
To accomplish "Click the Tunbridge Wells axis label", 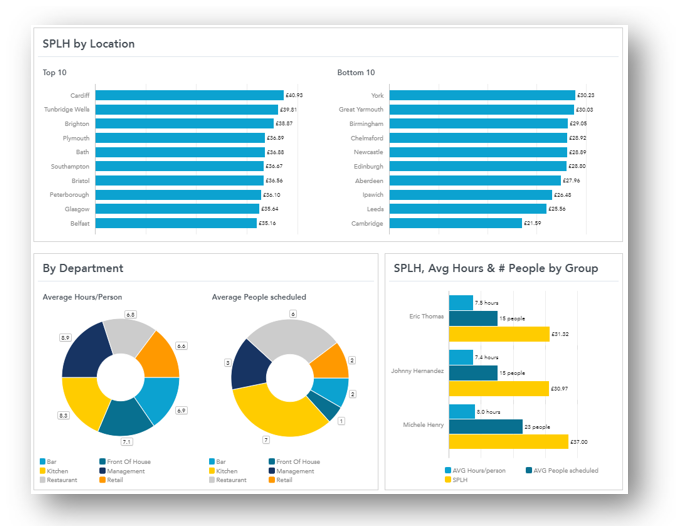I will pos(66,109).
